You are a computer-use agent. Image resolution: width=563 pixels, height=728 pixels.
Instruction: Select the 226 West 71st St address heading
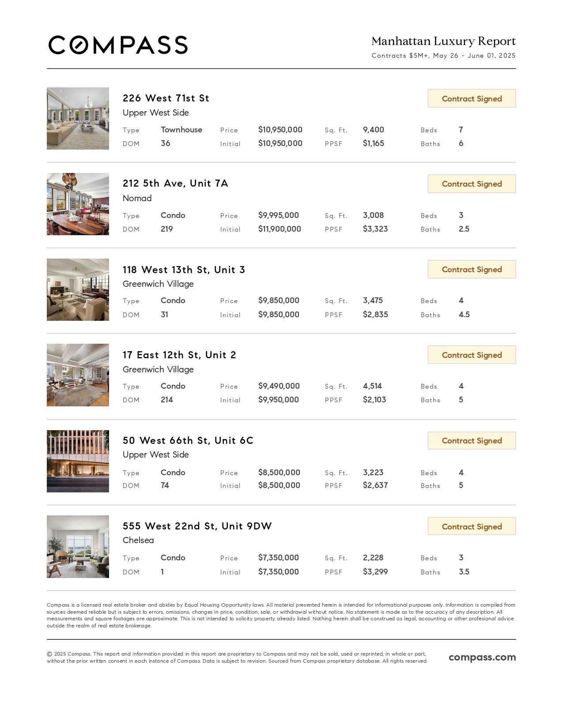click(166, 98)
